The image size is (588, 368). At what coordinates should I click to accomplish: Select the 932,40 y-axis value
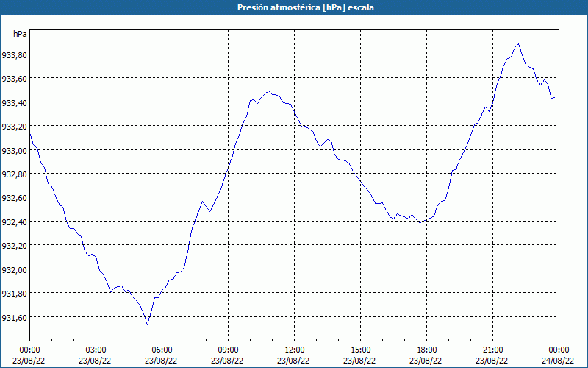[14, 222]
